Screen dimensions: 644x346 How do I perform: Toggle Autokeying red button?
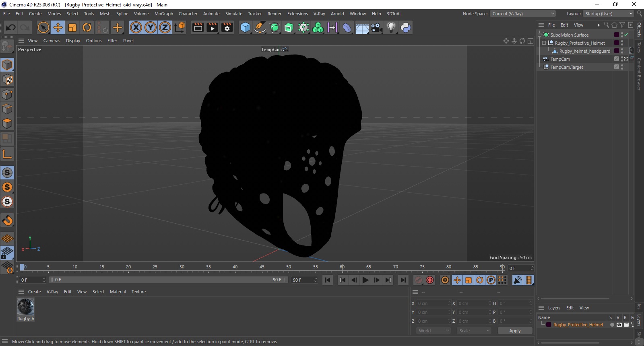[430, 280]
